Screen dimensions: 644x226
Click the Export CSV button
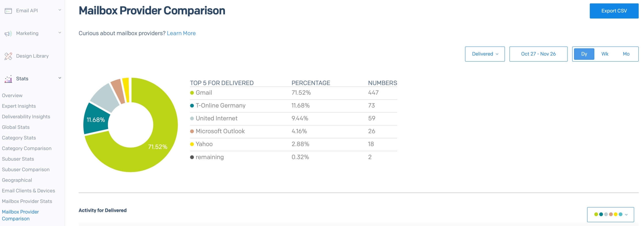coord(614,11)
